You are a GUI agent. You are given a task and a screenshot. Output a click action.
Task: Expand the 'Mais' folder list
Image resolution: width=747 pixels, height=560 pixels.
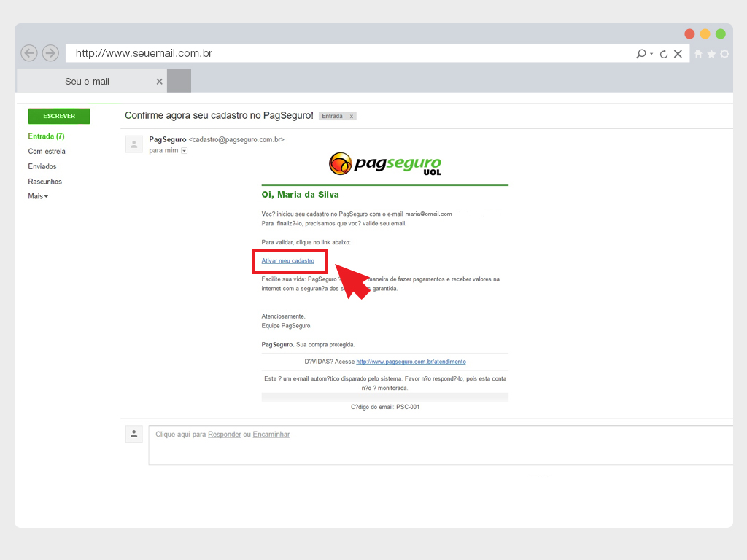tap(38, 196)
